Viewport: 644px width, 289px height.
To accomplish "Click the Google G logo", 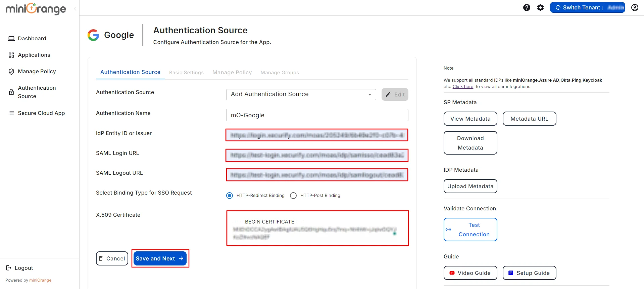I will (93, 35).
